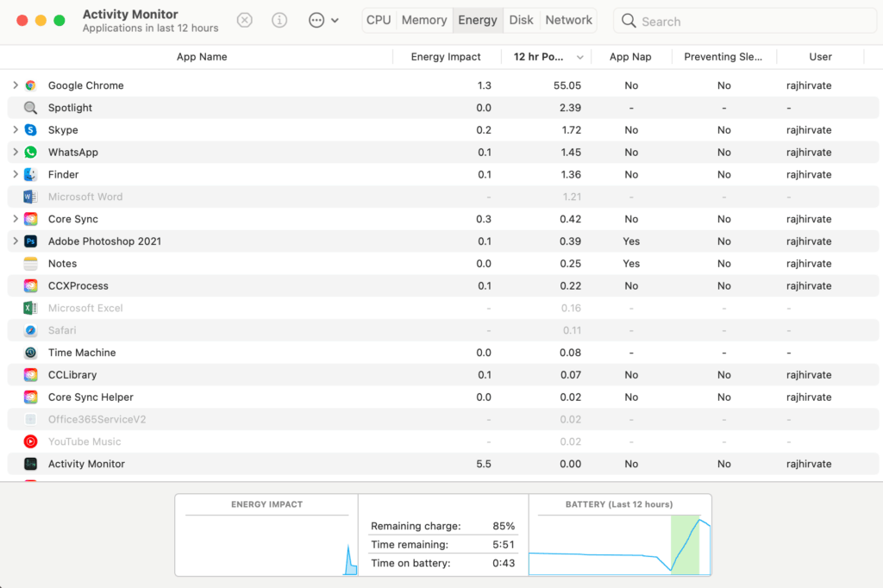The image size is (883, 588).
Task: Sort by App Name column header
Action: click(202, 57)
